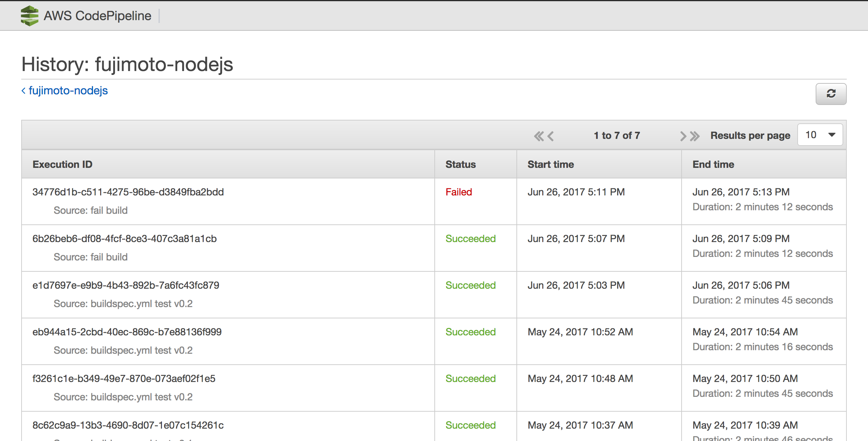Click 'Source: fail build' under the Failed execution
The image size is (868, 441).
coord(91,210)
